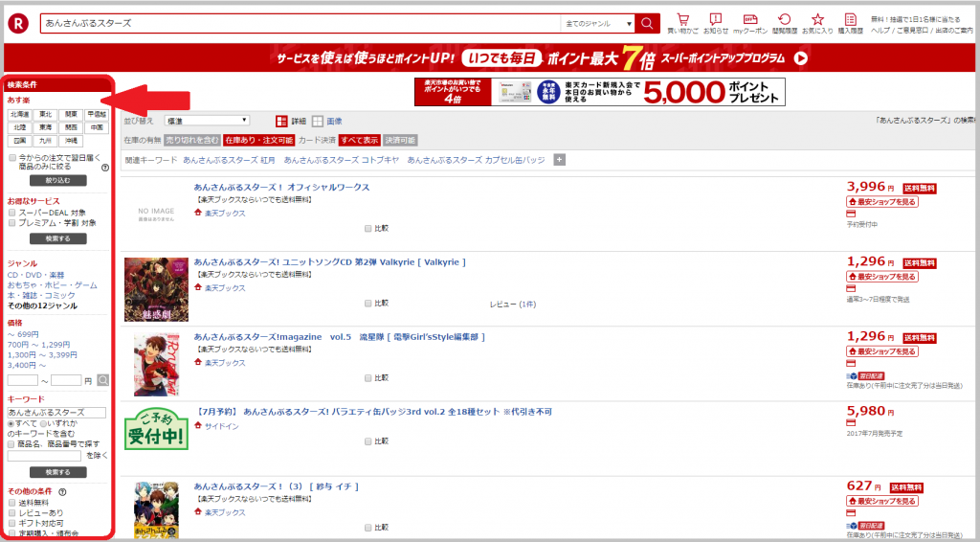This screenshot has width=980, height=542.
Task: Filter by 700円 ～ 1,299円 price link
Action: (38, 345)
